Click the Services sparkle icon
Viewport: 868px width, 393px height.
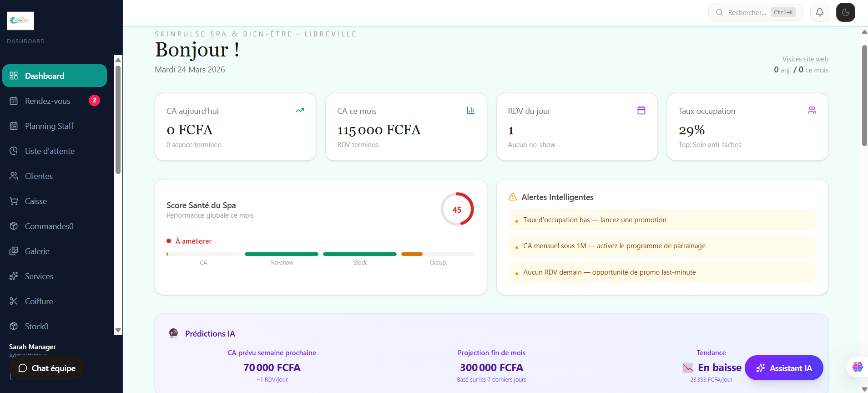click(14, 276)
